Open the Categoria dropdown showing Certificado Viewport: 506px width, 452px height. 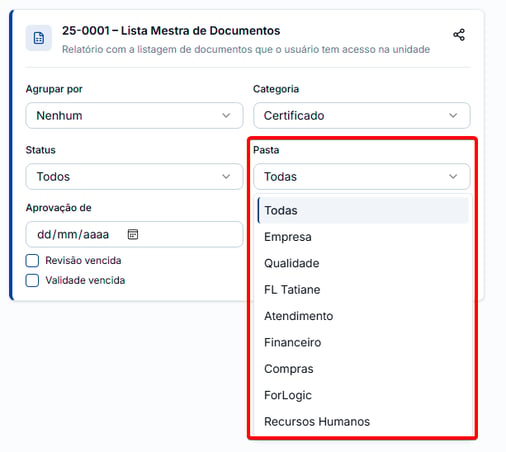coord(362,115)
